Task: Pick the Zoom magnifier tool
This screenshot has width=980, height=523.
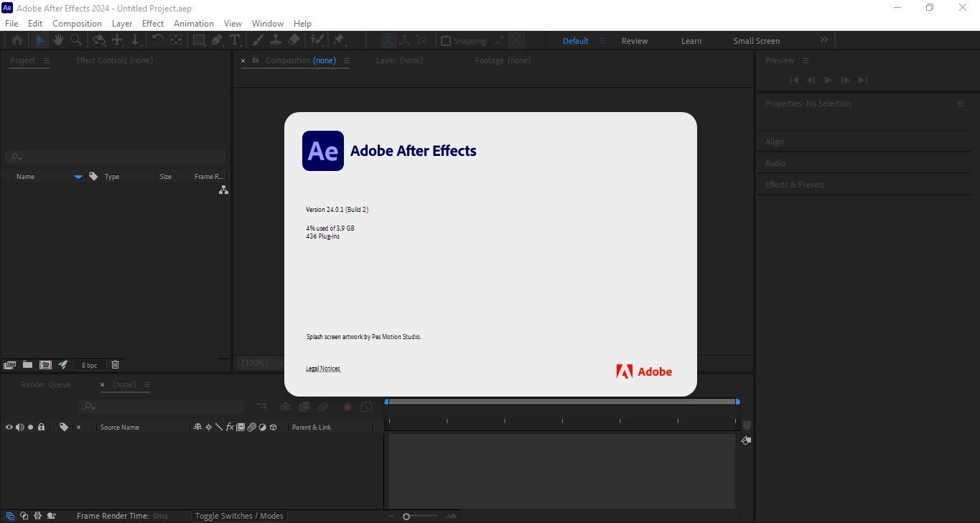Action: [x=76, y=41]
